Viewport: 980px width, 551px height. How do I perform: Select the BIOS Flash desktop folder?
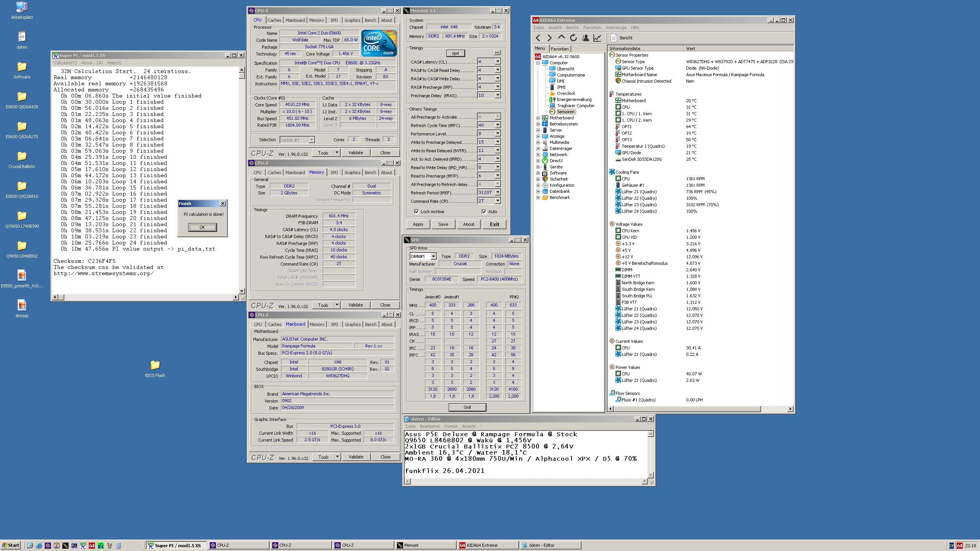pos(155,368)
